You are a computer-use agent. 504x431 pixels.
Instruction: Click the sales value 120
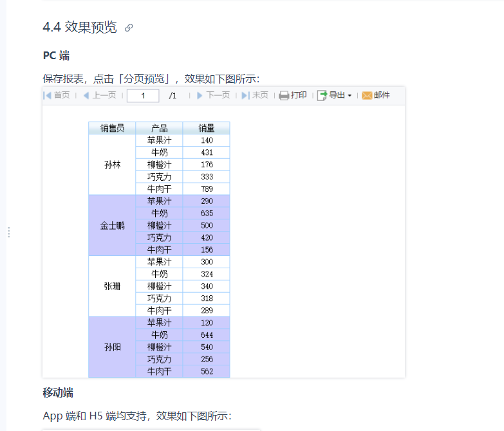(x=207, y=323)
